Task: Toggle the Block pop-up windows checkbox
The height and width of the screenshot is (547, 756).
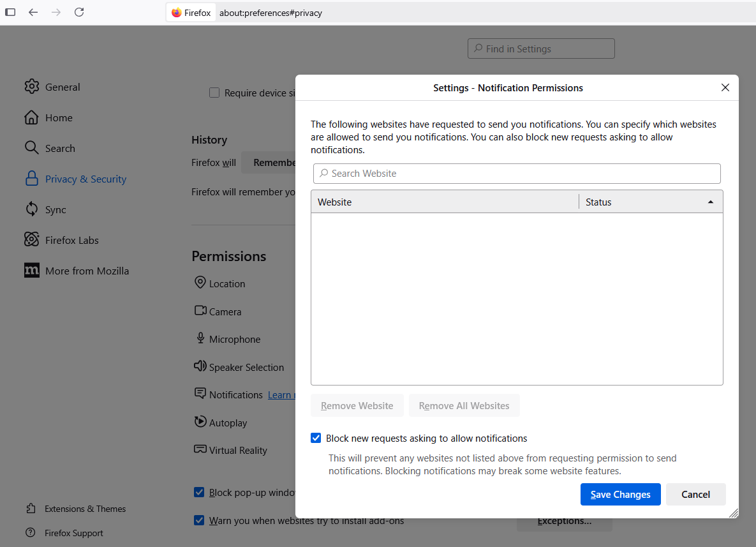Action: tap(199, 492)
